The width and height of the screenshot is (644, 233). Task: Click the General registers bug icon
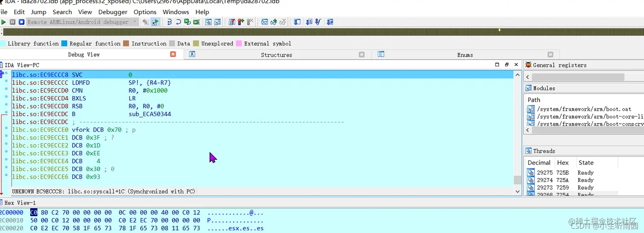(528, 65)
